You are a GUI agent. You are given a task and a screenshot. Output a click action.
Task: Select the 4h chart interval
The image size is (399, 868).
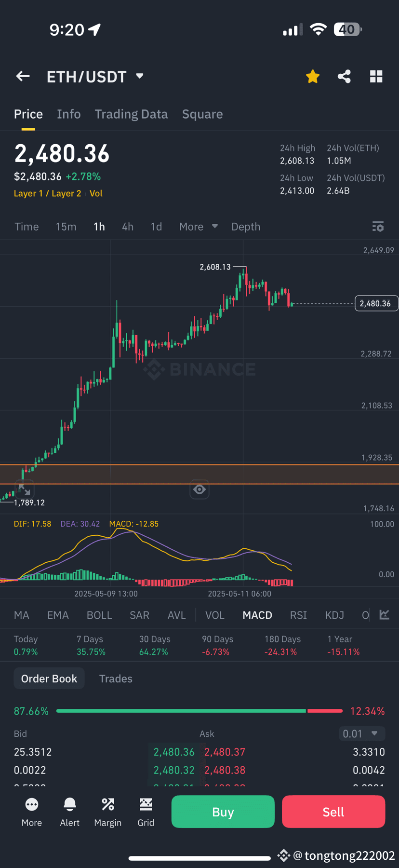128,227
